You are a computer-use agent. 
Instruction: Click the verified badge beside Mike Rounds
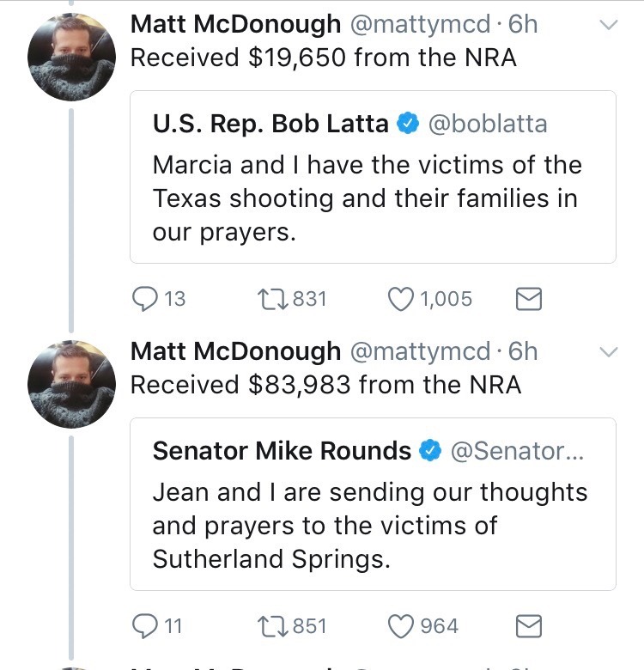pos(430,451)
